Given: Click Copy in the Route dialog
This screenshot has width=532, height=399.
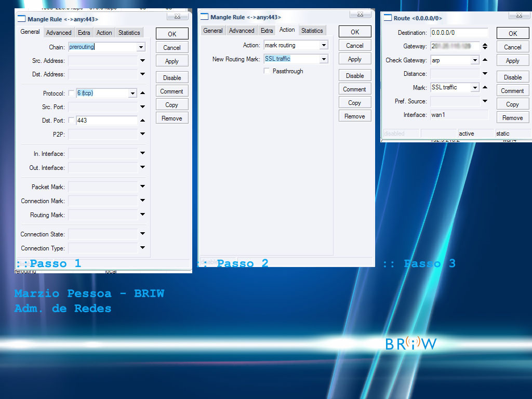Looking at the screenshot, I should [513, 104].
